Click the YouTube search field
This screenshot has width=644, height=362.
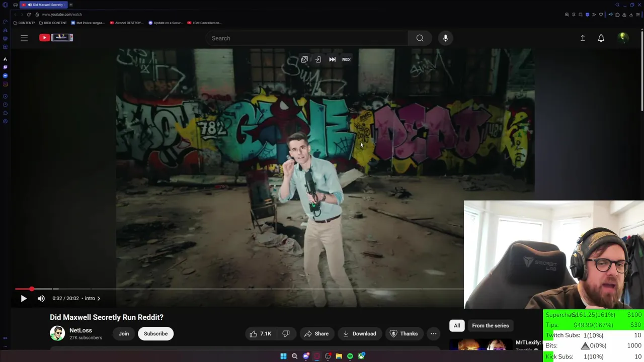pyautogui.click(x=307, y=38)
